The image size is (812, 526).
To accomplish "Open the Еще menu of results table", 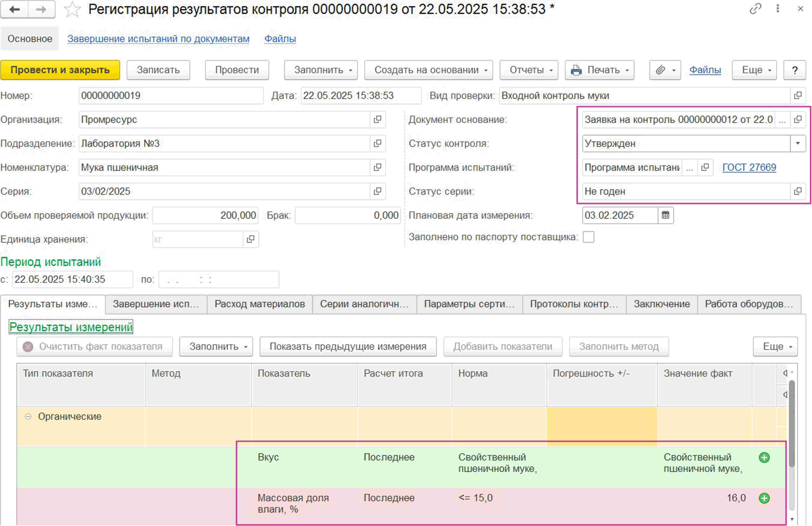I will click(775, 346).
